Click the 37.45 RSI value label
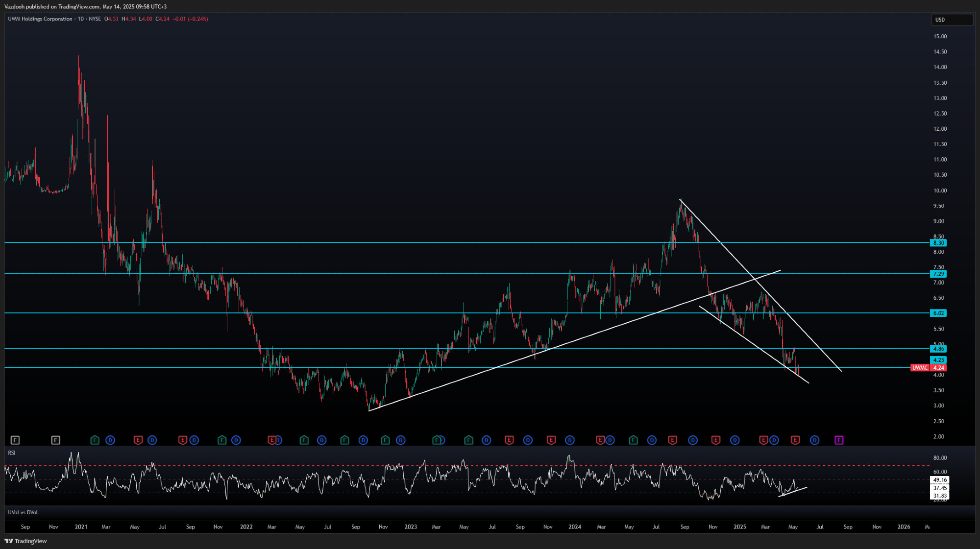This screenshot has height=549, width=980. (x=939, y=488)
